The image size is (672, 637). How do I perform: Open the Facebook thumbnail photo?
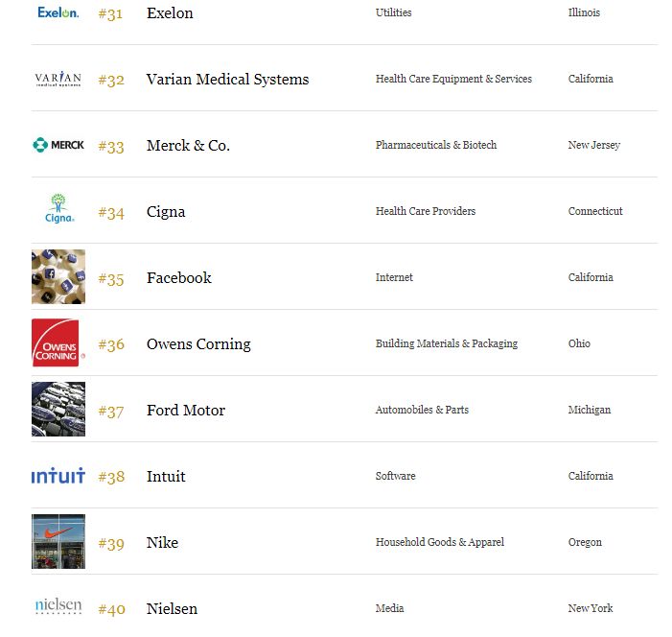click(58, 276)
